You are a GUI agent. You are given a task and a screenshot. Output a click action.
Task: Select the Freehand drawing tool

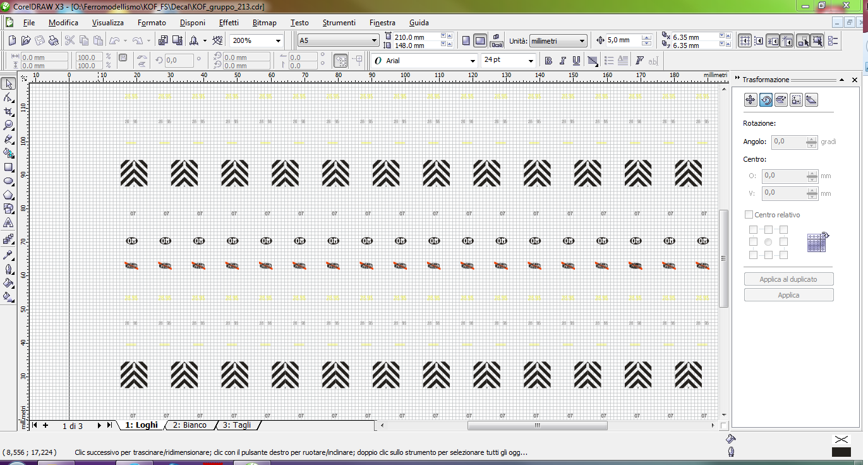[8, 139]
